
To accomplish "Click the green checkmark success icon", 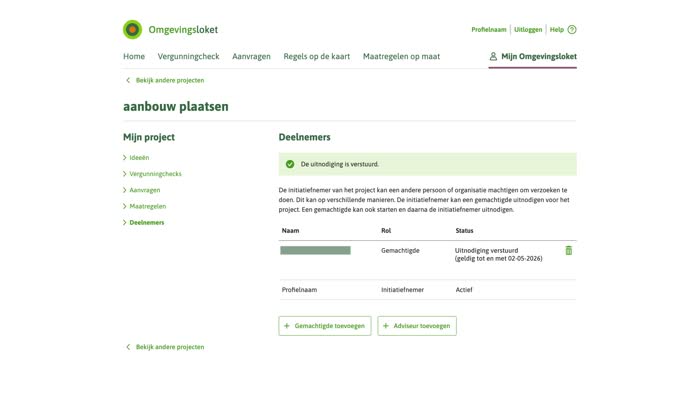I will click(290, 164).
